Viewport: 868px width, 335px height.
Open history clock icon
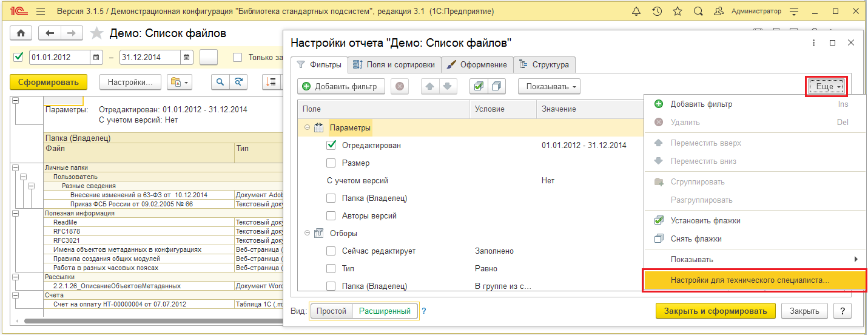point(657,12)
